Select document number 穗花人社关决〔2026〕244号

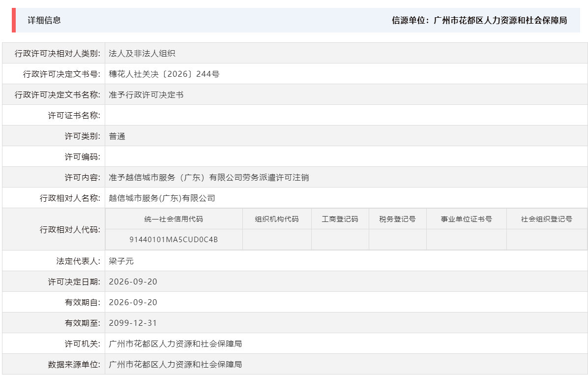[164, 74]
